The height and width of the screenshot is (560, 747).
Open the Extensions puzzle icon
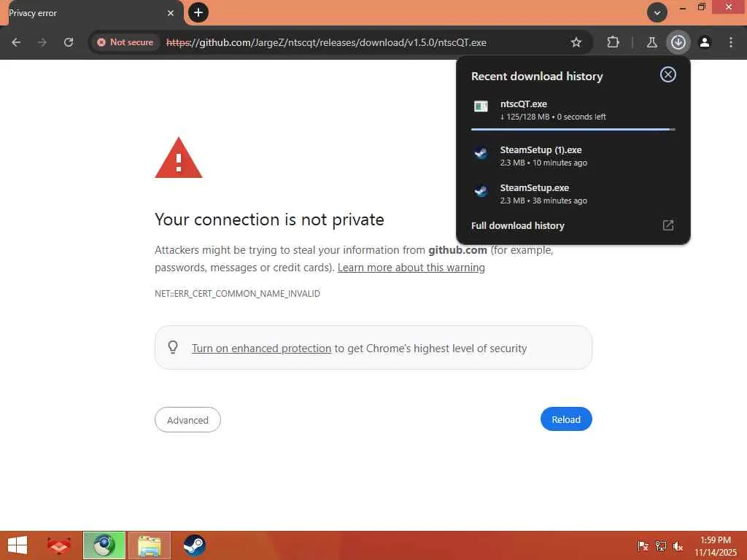tap(613, 42)
